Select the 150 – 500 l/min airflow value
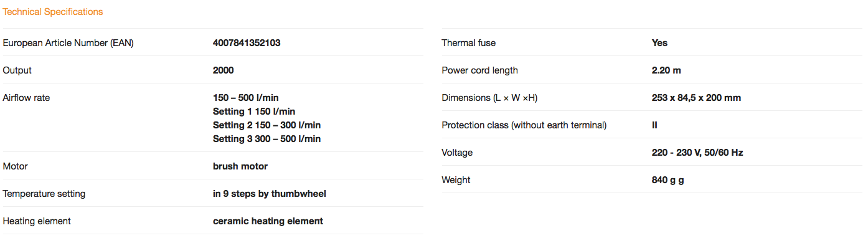Viewport: 868px width, 238px height. tap(246, 98)
